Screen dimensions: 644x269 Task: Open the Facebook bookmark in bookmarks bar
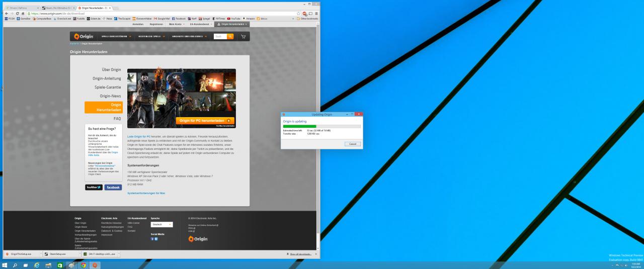pyautogui.click(x=179, y=19)
